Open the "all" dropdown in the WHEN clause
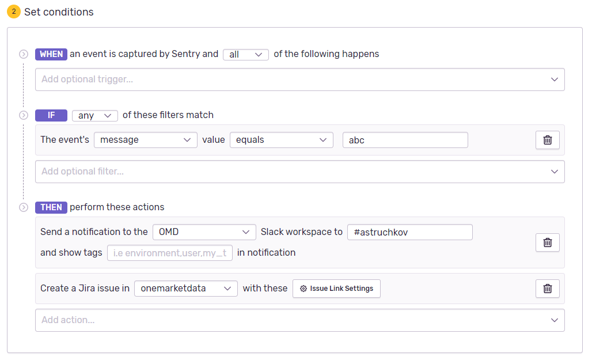The height and width of the screenshot is (364, 592). click(246, 54)
